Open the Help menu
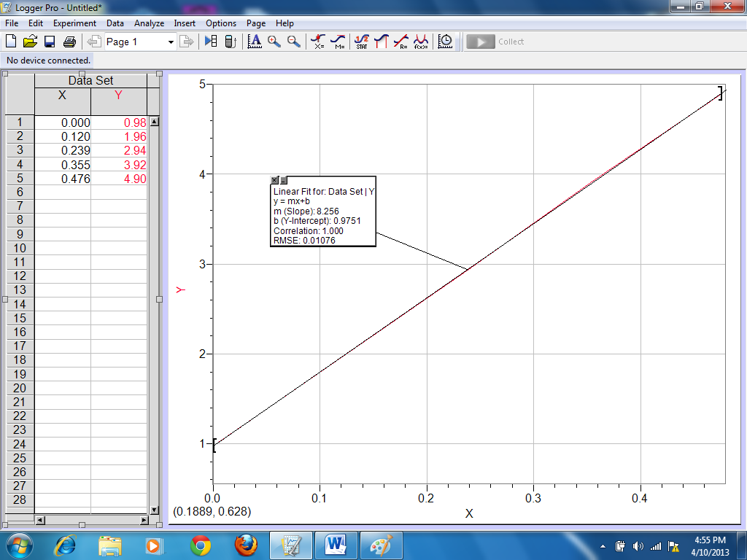This screenshot has width=747, height=560. pos(285,23)
